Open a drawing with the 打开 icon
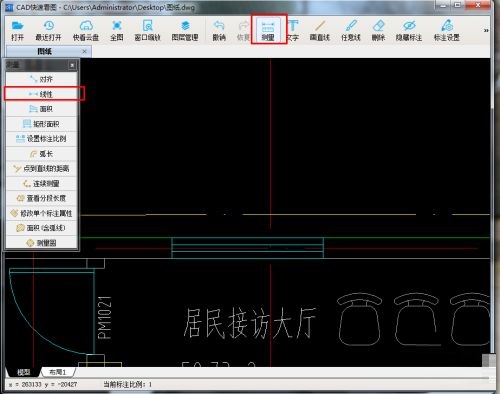Screen dimensions: 500x394 [x=17, y=30]
